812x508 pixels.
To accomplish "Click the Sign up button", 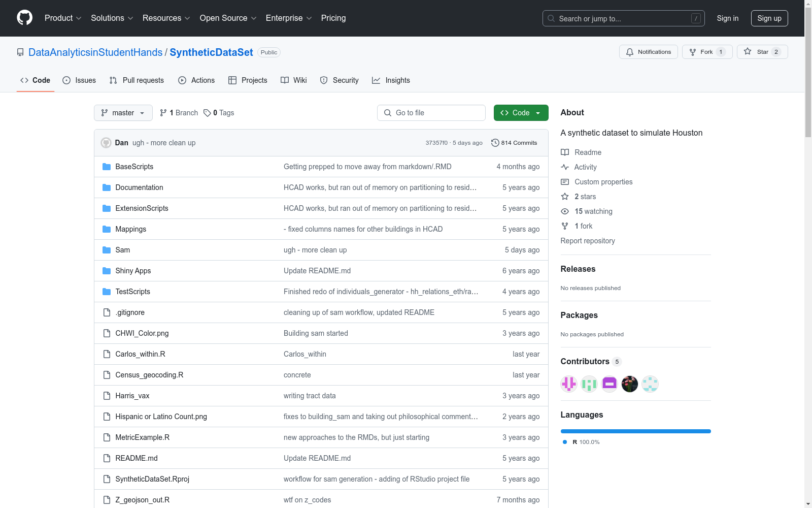I will 769,18.
